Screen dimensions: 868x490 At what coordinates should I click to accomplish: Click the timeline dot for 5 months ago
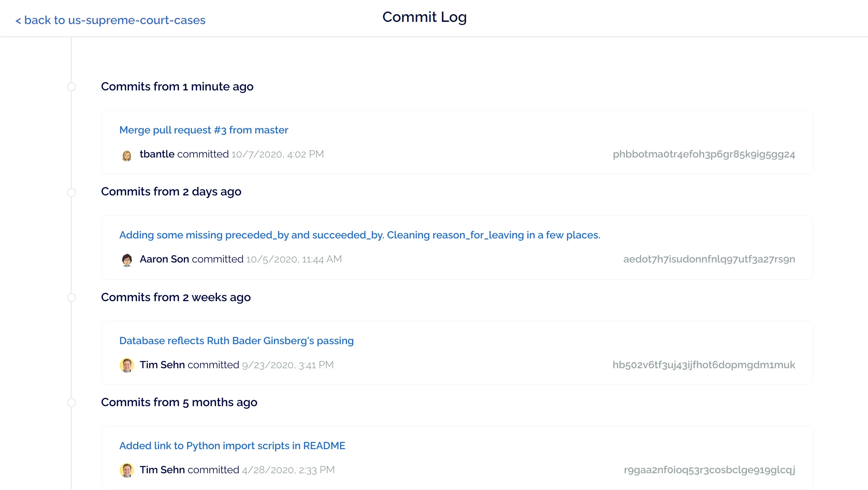(72, 402)
